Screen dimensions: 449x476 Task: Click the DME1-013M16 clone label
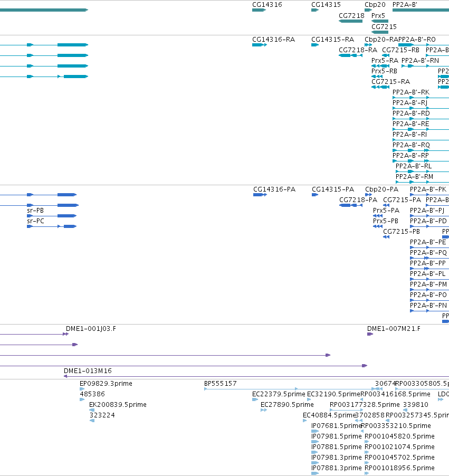(88, 371)
